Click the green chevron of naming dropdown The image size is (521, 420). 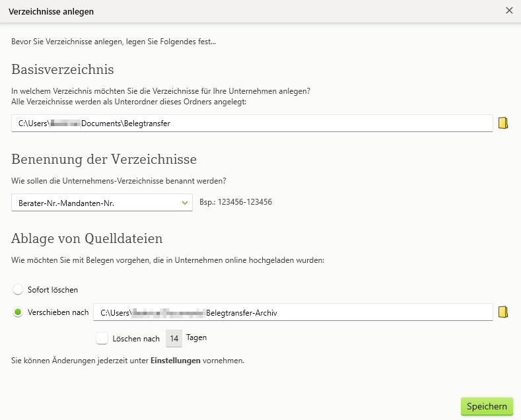pyautogui.click(x=185, y=203)
